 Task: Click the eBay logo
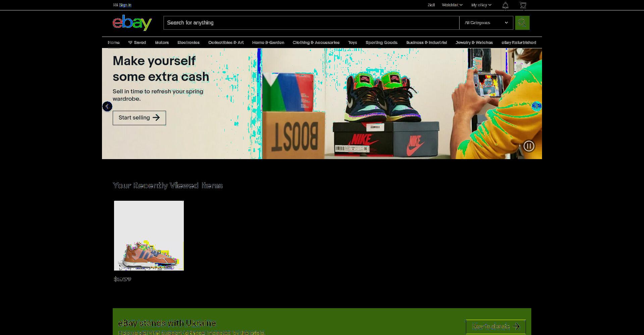point(132,22)
